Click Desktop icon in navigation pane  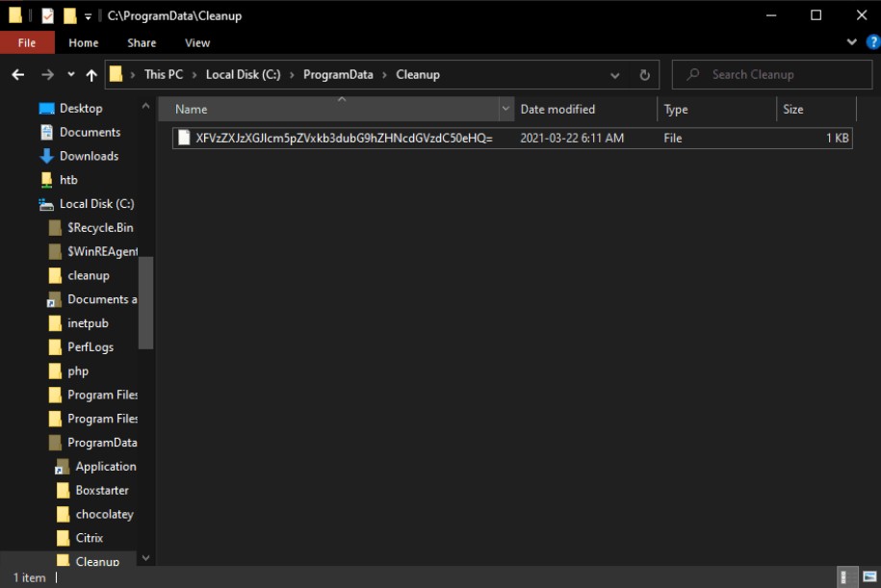[46, 109]
